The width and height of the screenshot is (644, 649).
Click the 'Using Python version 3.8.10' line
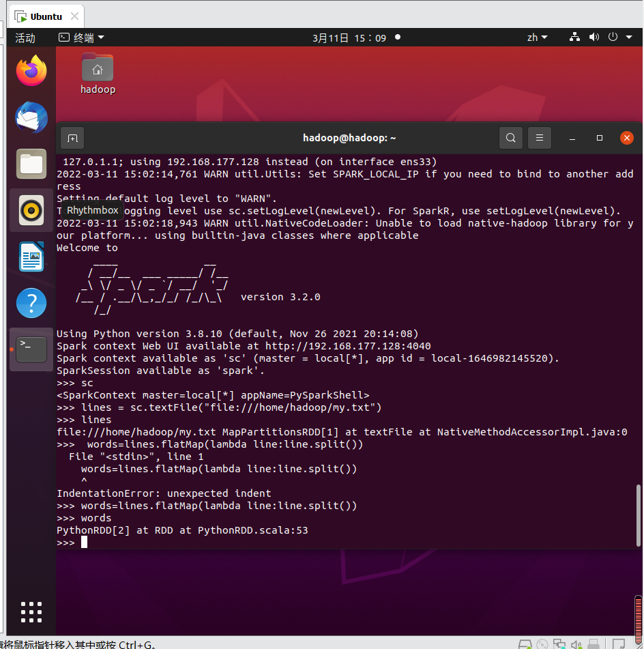coord(237,334)
